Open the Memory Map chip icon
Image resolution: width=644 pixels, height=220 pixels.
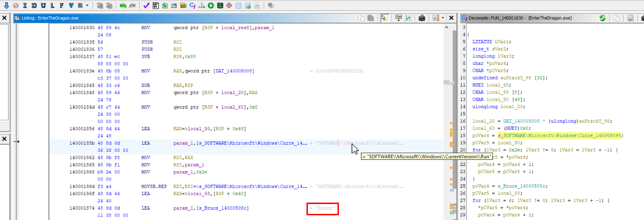[x=220, y=6]
